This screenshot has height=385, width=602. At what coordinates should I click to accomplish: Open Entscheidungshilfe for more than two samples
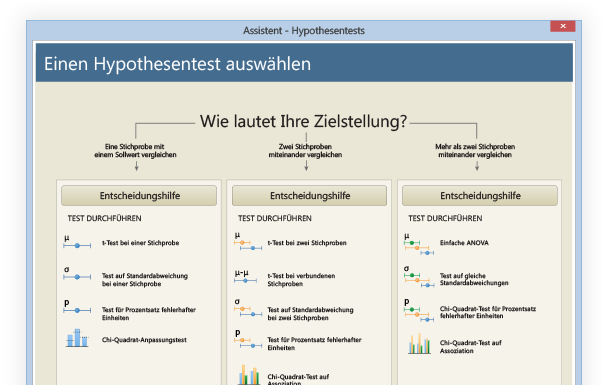pos(480,196)
